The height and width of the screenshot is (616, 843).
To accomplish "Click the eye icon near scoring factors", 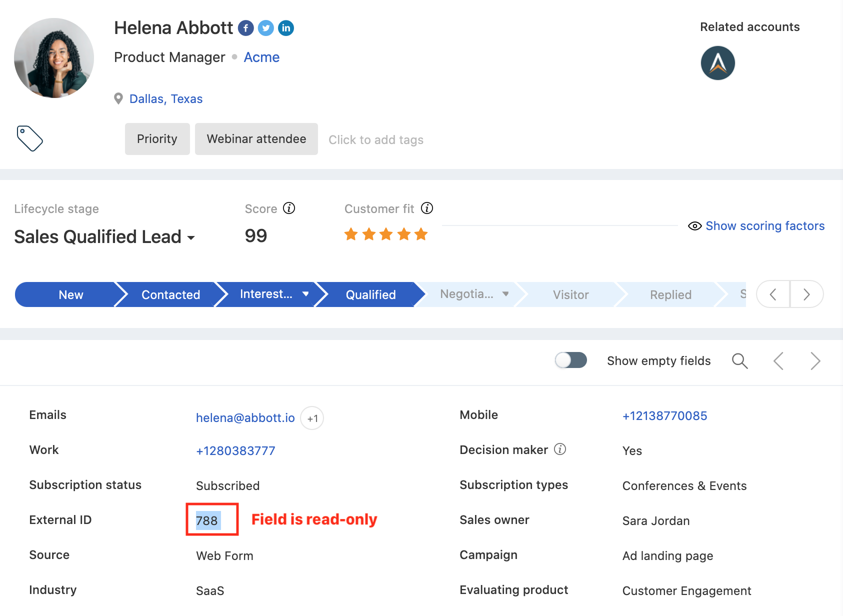I will point(695,226).
